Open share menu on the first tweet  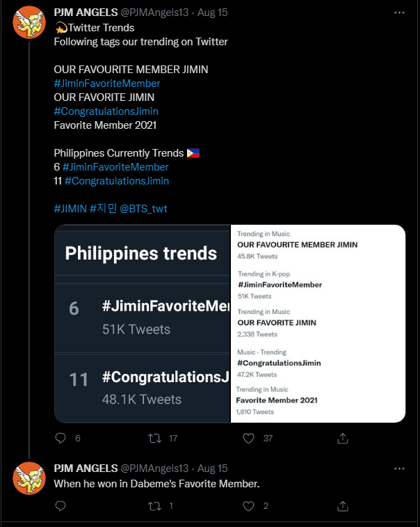pyautogui.click(x=342, y=438)
